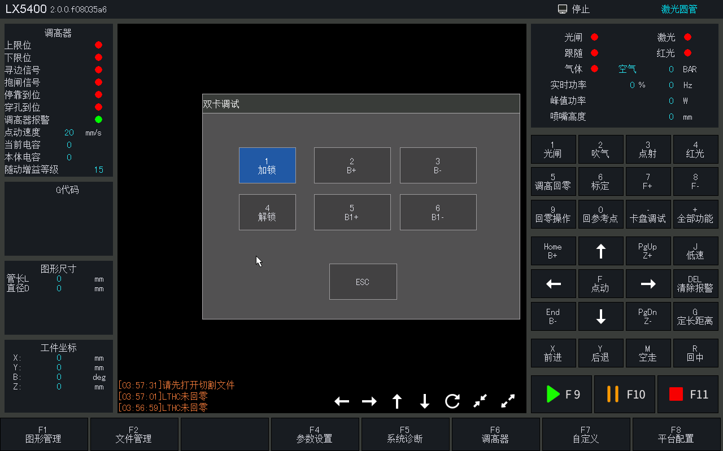Viewport: 723px width, 451px height.
Task: Click the 9 回零操作 button
Action: click(553, 214)
